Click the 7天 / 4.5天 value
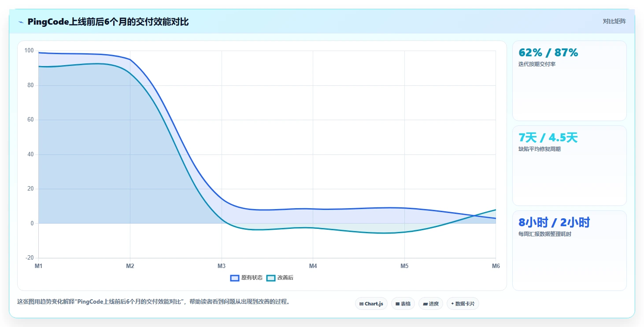The image size is (644, 327). (x=548, y=138)
